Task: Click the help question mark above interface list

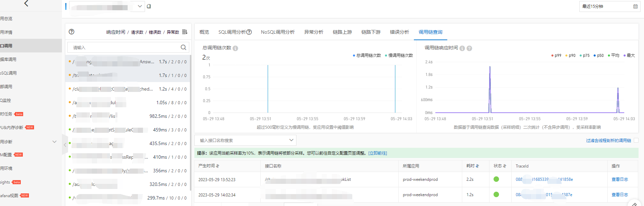Action: 71,32
